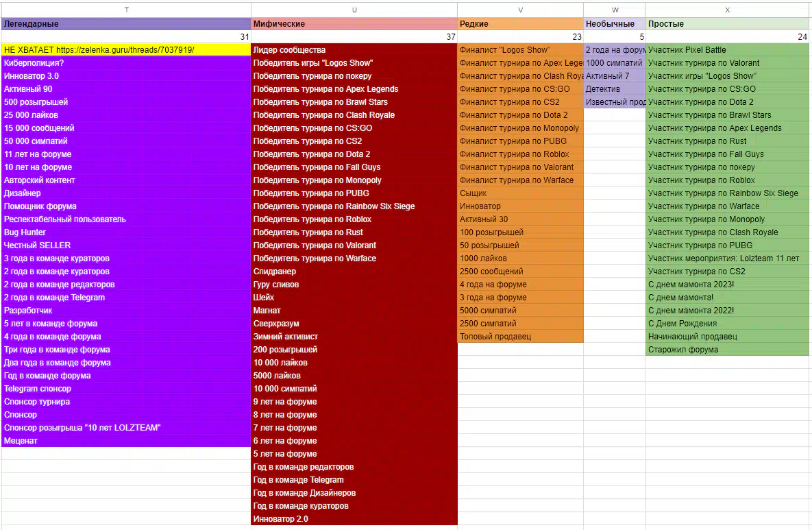The image size is (812, 530).
Task: Select column V header
Action: point(521,10)
